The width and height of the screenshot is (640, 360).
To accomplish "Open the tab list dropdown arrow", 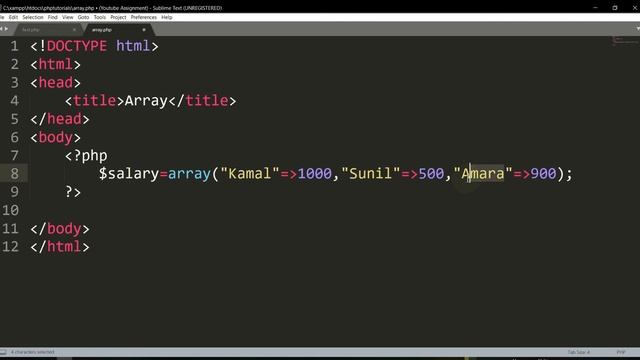I will coord(637,29).
